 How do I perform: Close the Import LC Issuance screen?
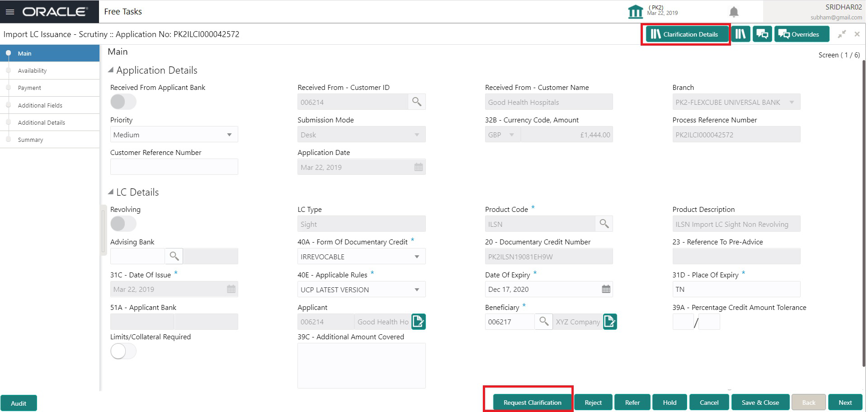coord(857,34)
